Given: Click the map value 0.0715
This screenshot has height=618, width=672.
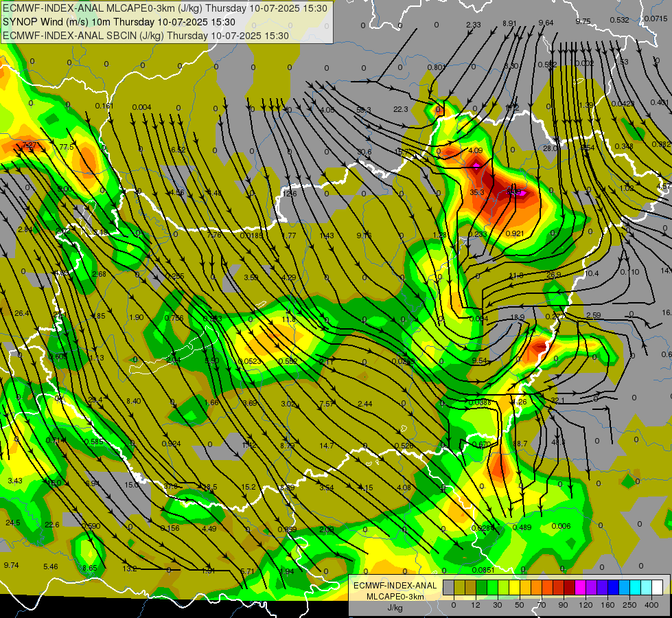Looking at the screenshot, I should pos(656,19).
